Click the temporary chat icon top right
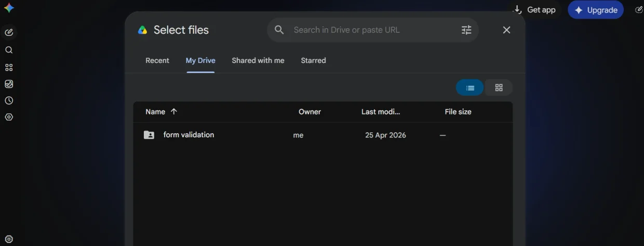The image size is (644, 246). click(x=639, y=9)
